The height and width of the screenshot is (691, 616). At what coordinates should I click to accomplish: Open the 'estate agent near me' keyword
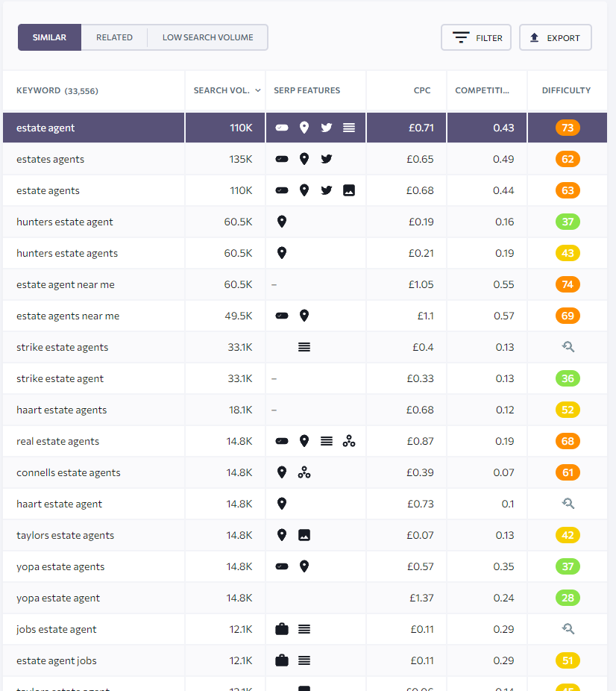[66, 284]
